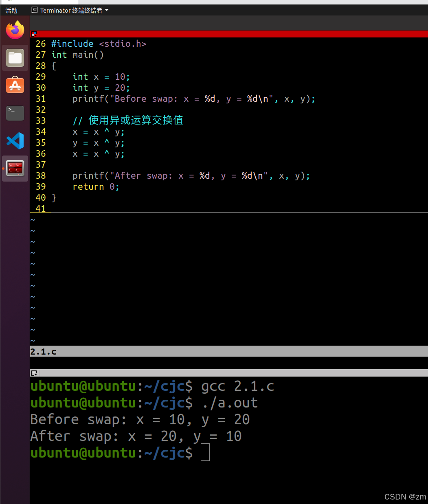Click on line int y = 20;
Screen dimensions: 428x504
pos(101,88)
